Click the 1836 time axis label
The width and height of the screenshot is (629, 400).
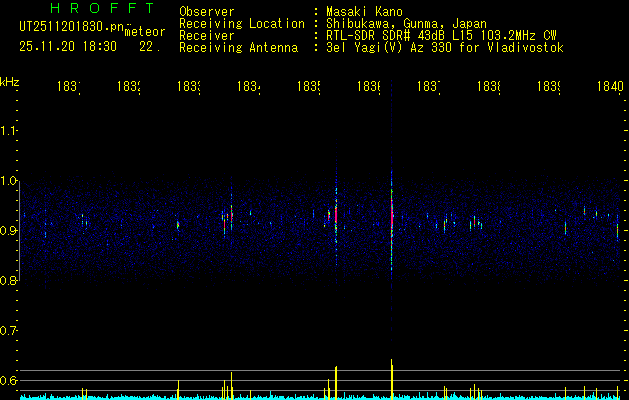tap(369, 86)
